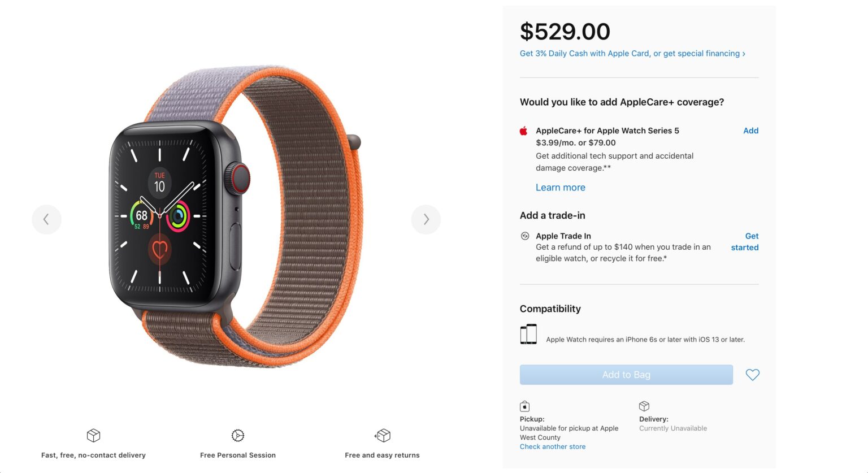Show previous product image arrow
This screenshot has width=868, height=473.
(x=46, y=219)
